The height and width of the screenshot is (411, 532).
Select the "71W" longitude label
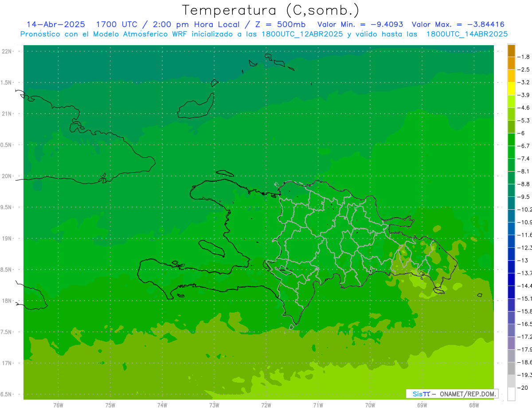(318, 405)
